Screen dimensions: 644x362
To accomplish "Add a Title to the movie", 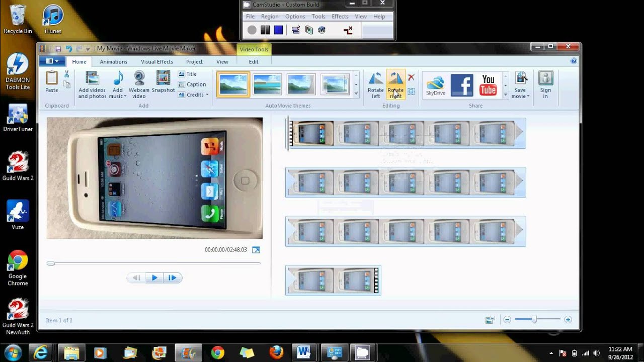I will click(187, 74).
